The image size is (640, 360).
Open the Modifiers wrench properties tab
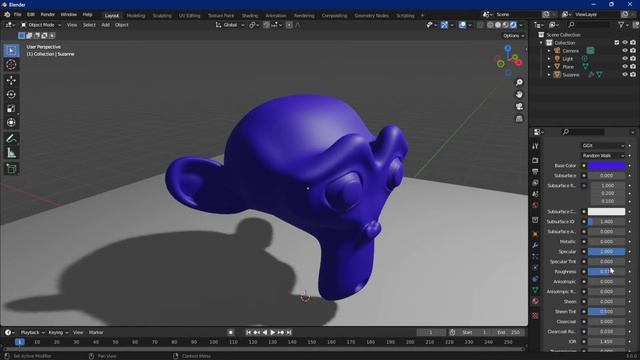(535, 245)
